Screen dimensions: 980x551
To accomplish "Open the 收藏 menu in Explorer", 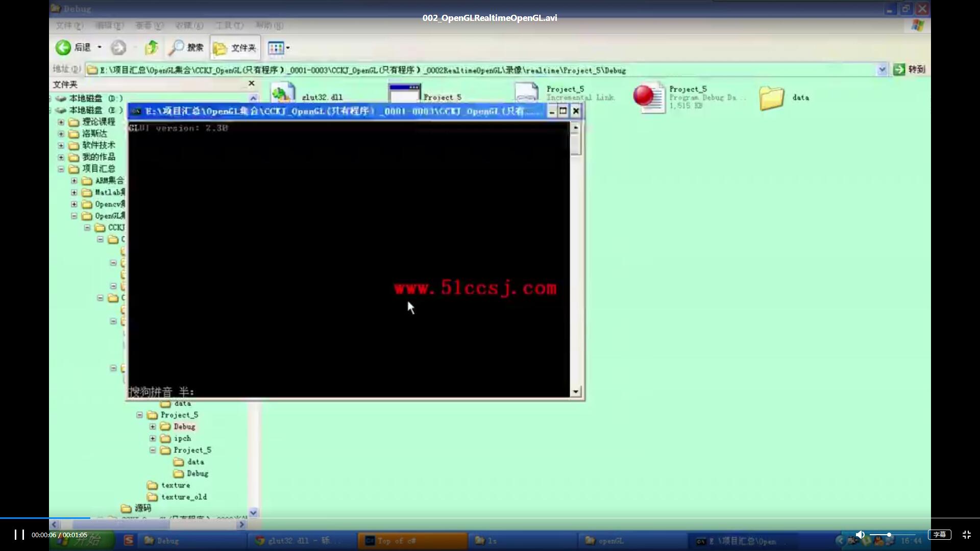I will [x=189, y=25].
